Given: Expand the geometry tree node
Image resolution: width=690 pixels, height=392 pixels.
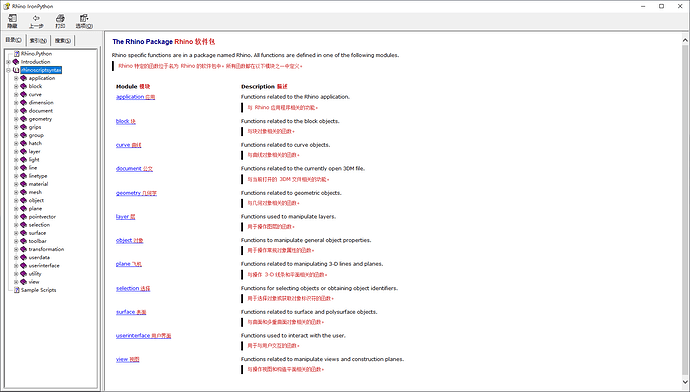Looking at the screenshot, I should 16,119.
